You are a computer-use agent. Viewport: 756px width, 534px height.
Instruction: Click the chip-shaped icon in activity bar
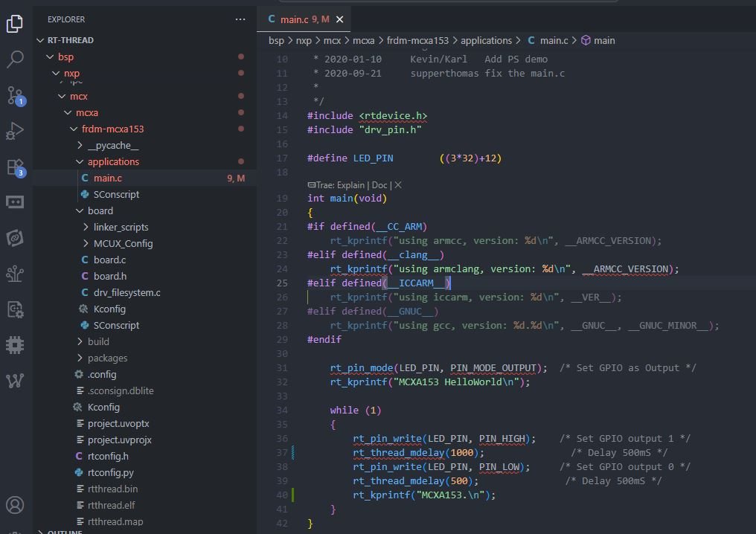click(x=15, y=344)
